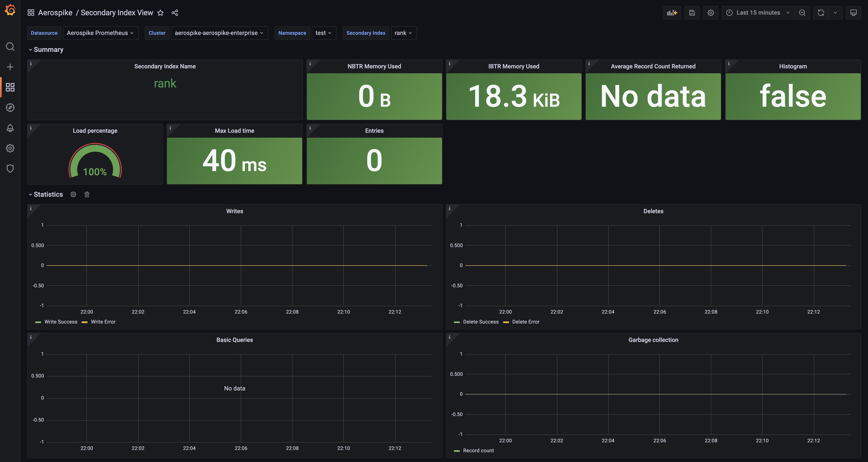Refresh the dashboard with refresh icon
The image size is (868, 462).
821,13
